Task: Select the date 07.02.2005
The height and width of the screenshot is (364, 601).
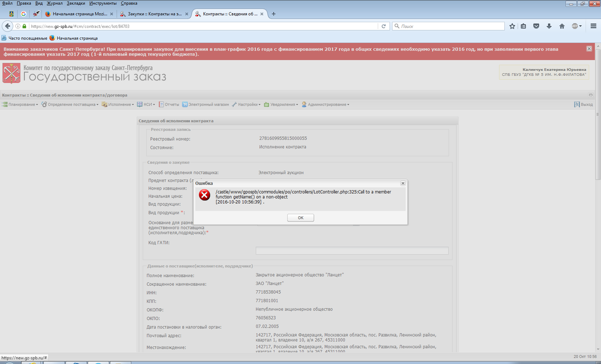Action: click(267, 326)
